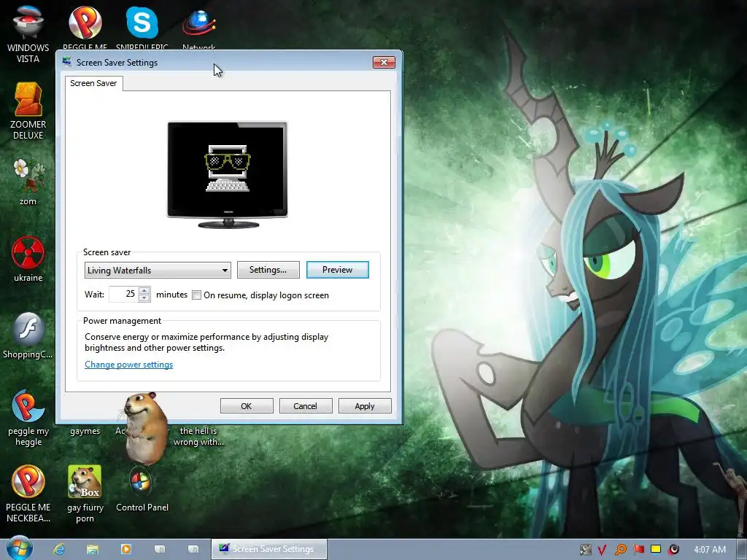
Task: Click the Wait minutes input field
Action: [x=123, y=295]
